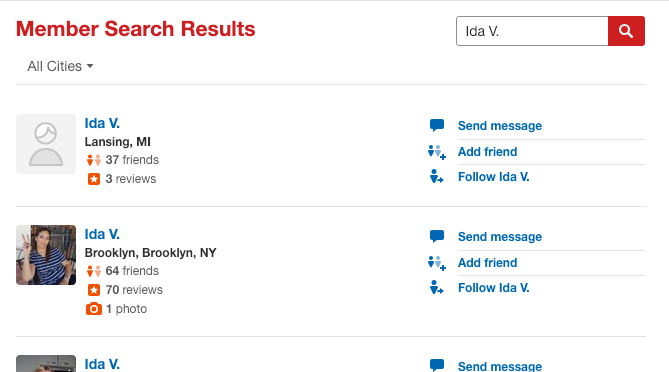Open the third Ida V. profile name link

[x=102, y=364]
